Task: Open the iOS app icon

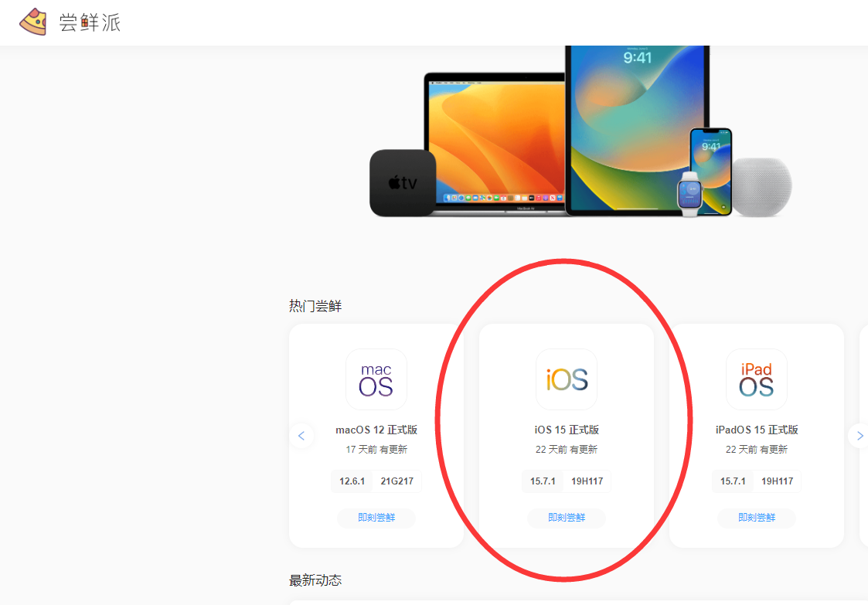Action: [567, 379]
